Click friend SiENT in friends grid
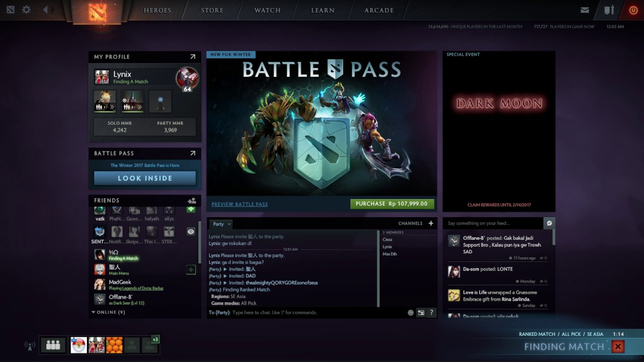Image resolution: width=644 pixels, height=362 pixels. point(100,235)
